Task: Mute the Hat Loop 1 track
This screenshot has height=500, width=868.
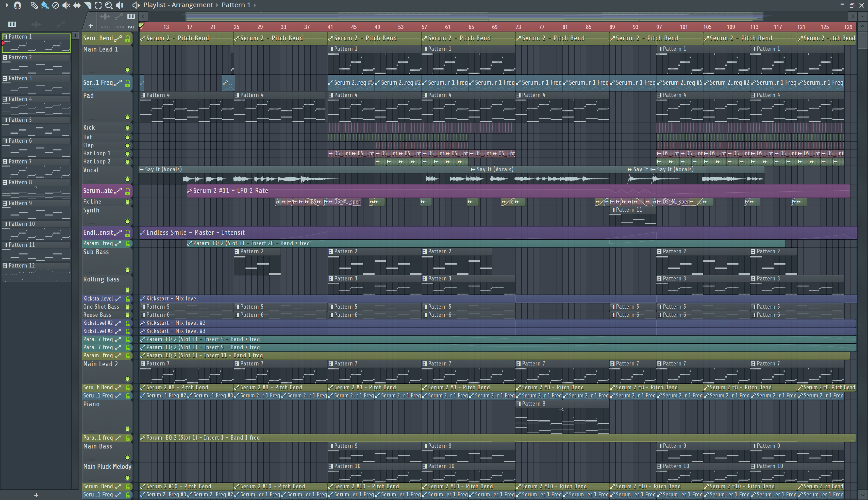Action: [127, 154]
